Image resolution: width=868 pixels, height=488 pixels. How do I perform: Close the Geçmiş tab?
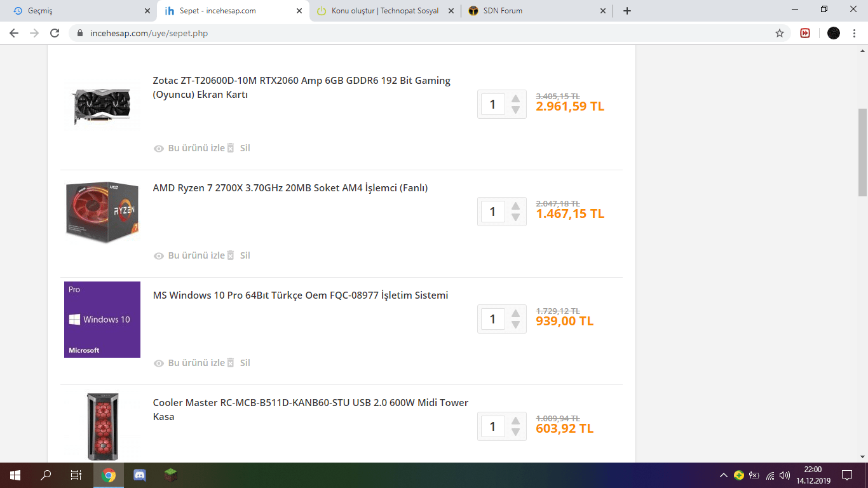coord(147,11)
